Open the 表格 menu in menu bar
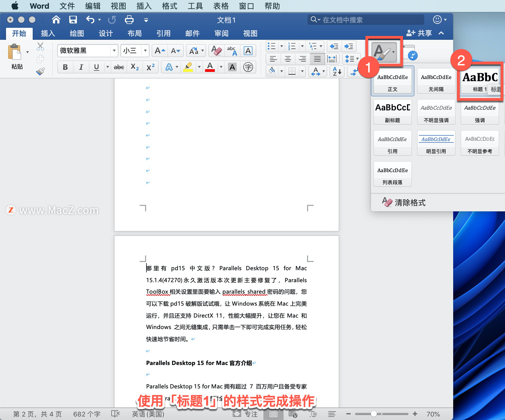505x420 pixels. (x=221, y=6)
